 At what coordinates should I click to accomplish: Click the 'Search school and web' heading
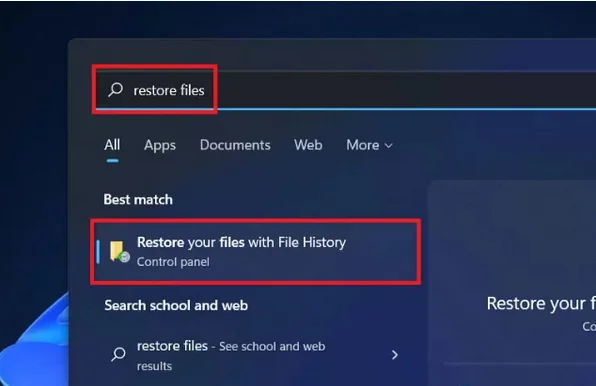point(176,305)
